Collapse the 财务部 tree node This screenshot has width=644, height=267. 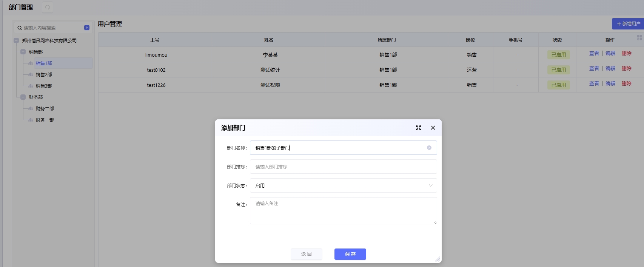[x=23, y=97]
